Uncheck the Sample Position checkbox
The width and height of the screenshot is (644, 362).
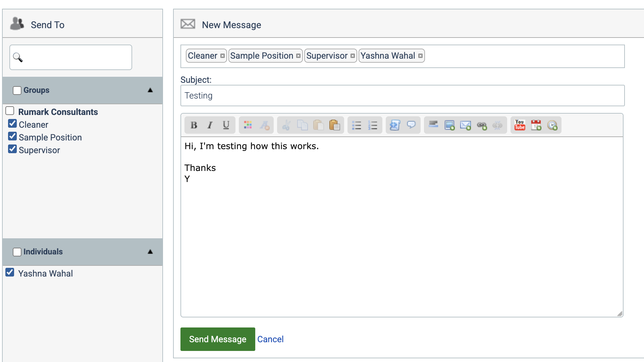tap(12, 136)
